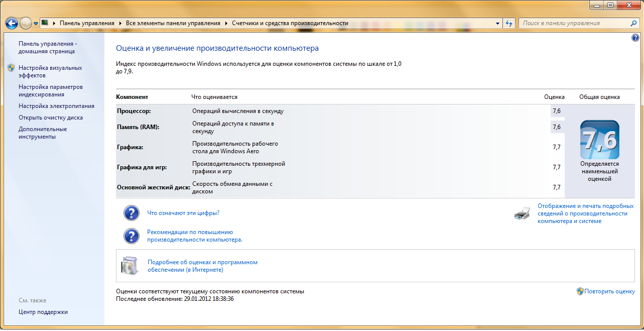
Task: Click the Все элементы панели управления breadcrumb
Action: click(173, 23)
